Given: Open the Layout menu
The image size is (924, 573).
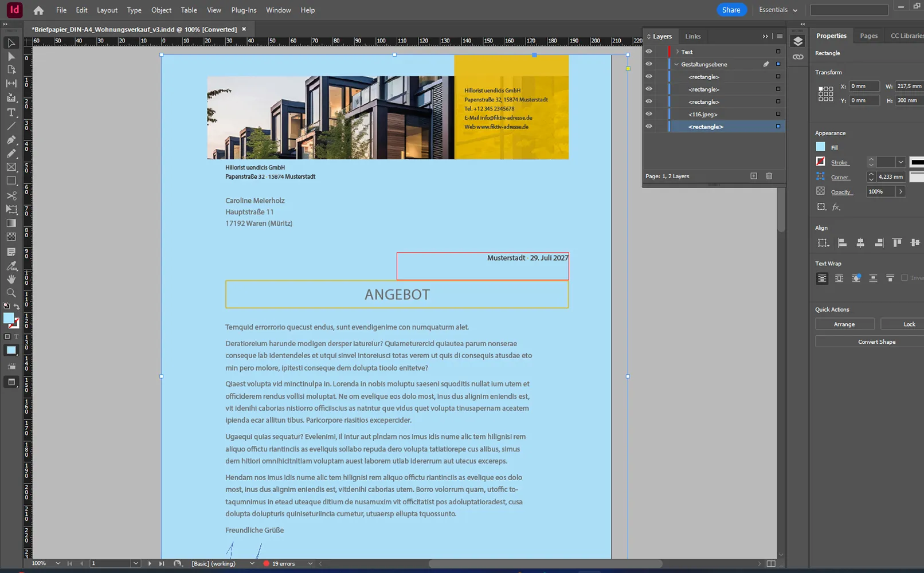Looking at the screenshot, I should [x=107, y=10].
